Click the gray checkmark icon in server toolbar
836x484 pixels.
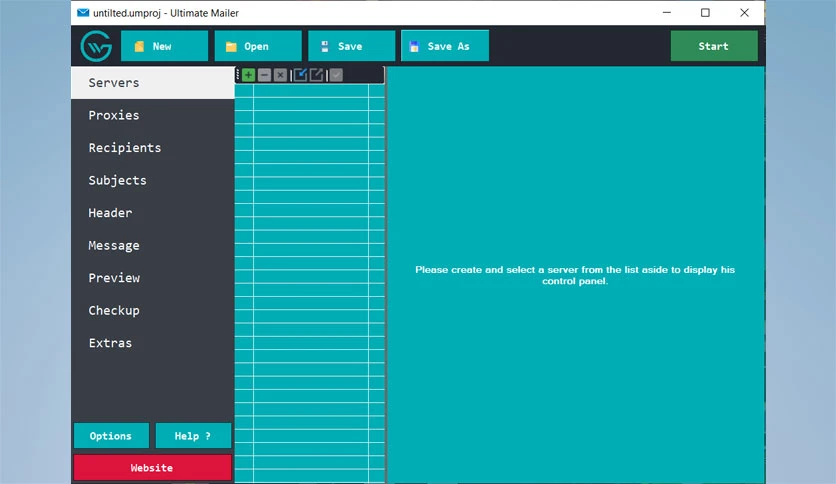(336, 75)
